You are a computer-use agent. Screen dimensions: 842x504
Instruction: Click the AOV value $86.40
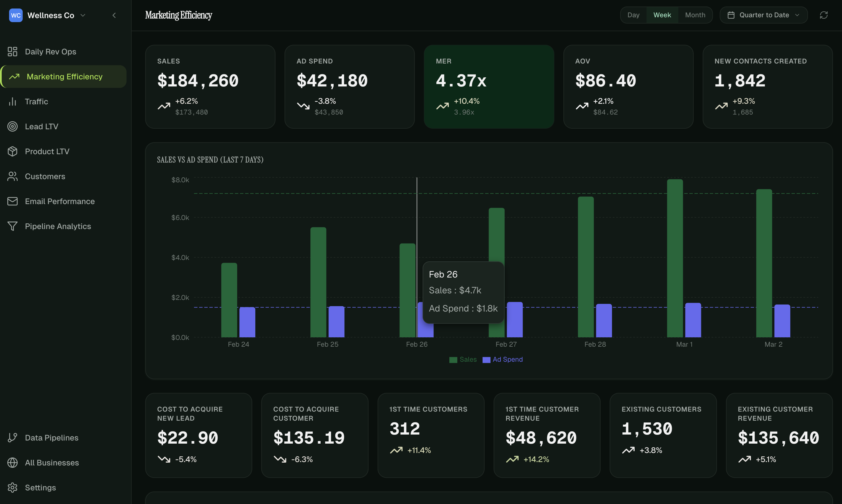coord(605,81)
